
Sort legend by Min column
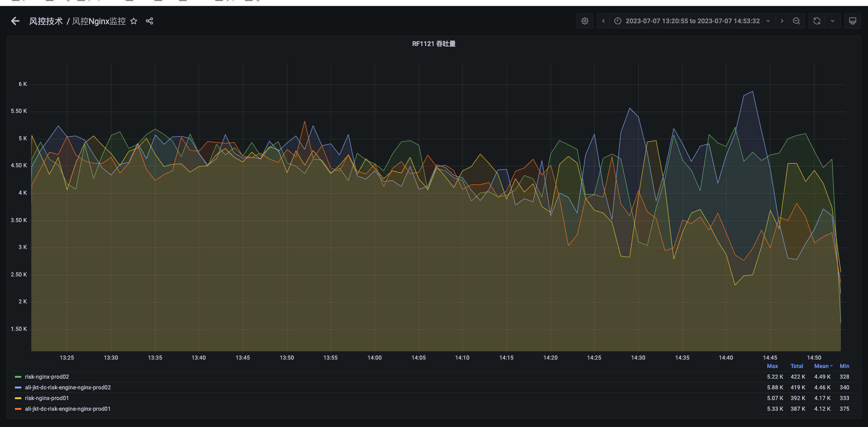[844, 366]
